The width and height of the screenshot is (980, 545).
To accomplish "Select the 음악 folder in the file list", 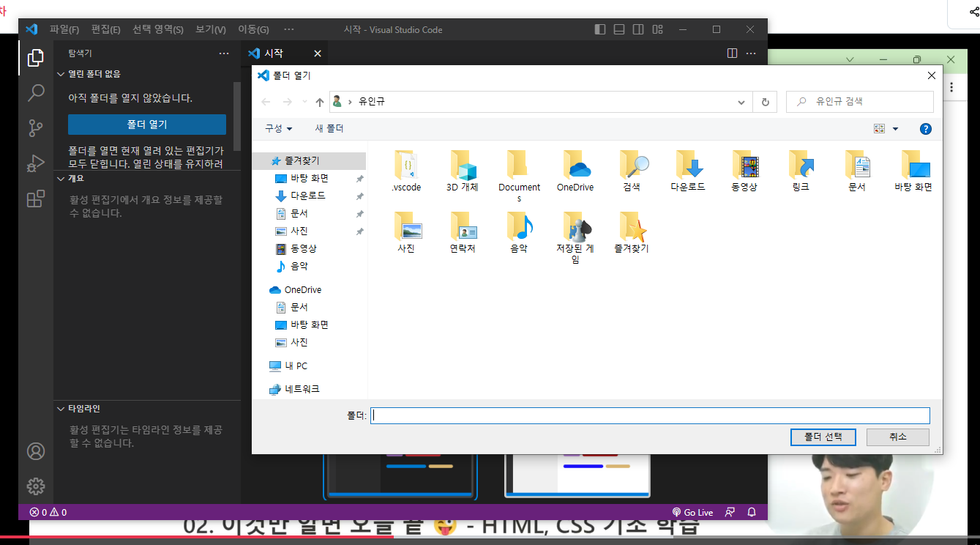I will click(519, 232).
